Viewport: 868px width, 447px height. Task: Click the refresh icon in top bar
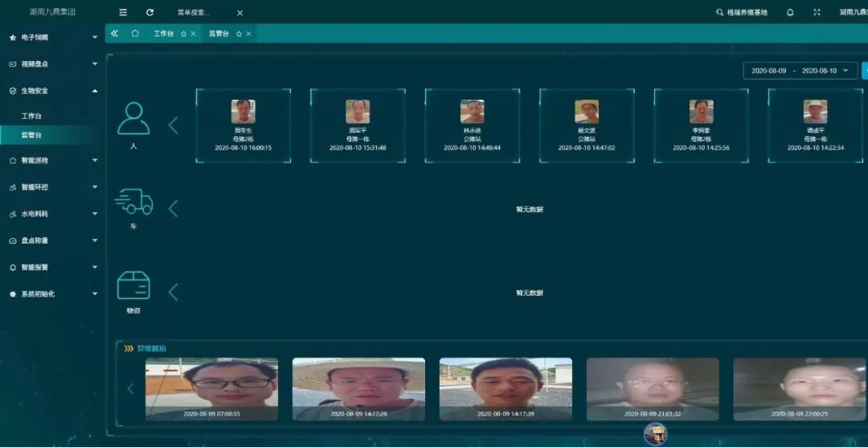click(150, 12)
